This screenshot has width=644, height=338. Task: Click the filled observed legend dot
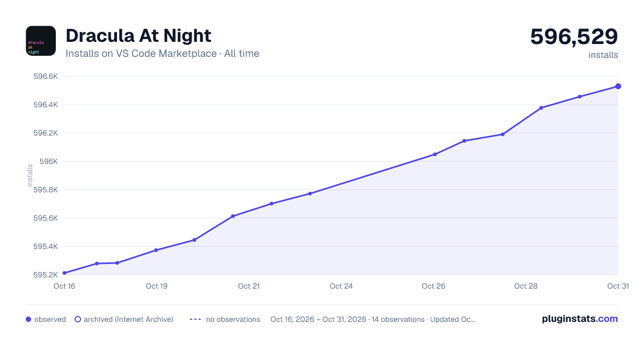28,319
